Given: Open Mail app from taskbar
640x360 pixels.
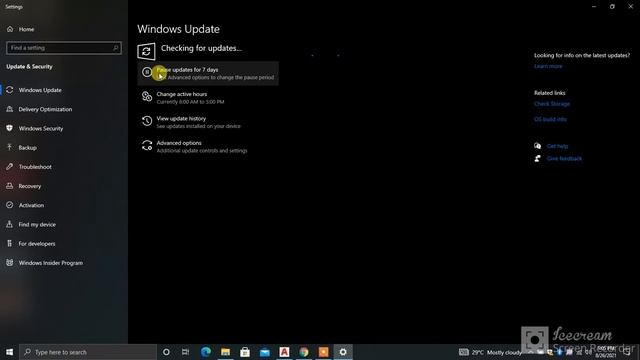Looking at the screenshot, I should pyautogui.click(x=264, y=352).
